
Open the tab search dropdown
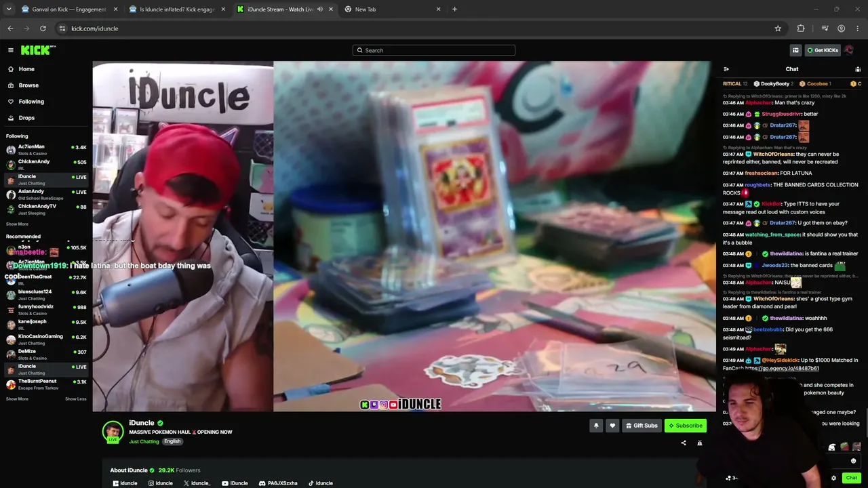tap(9, 9)
